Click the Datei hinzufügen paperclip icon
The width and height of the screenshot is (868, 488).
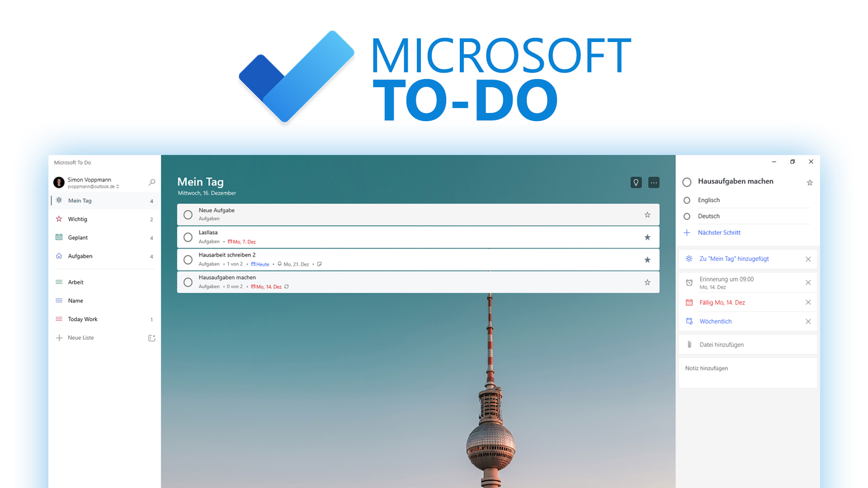[689, 344]
